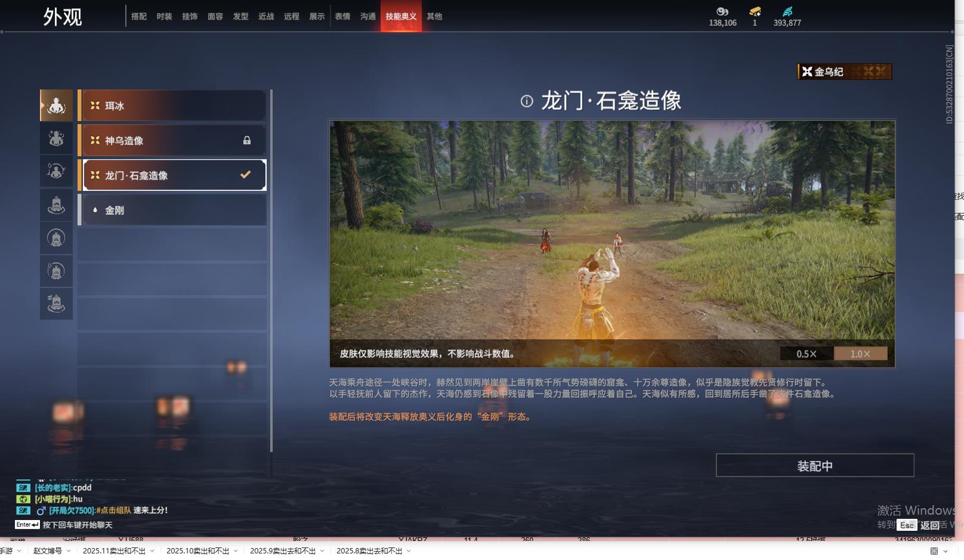The image size is (964, 560).
Task: Click the channel icon beside [长的老实] message
Action: (x=23, y=488)
